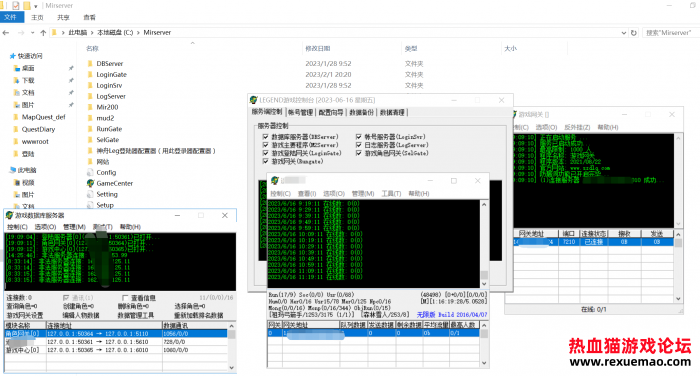Screen dimensions: 700x376
Task: Open the SelGate folder icon
Action: [x=90, y=140]
